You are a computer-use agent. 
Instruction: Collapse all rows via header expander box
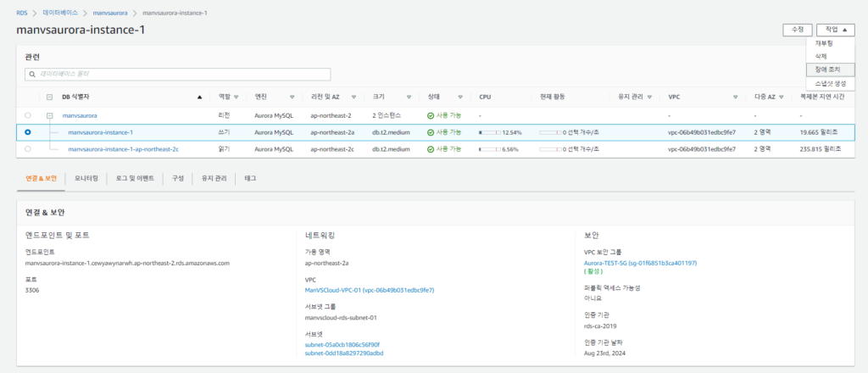coord(50,97)
